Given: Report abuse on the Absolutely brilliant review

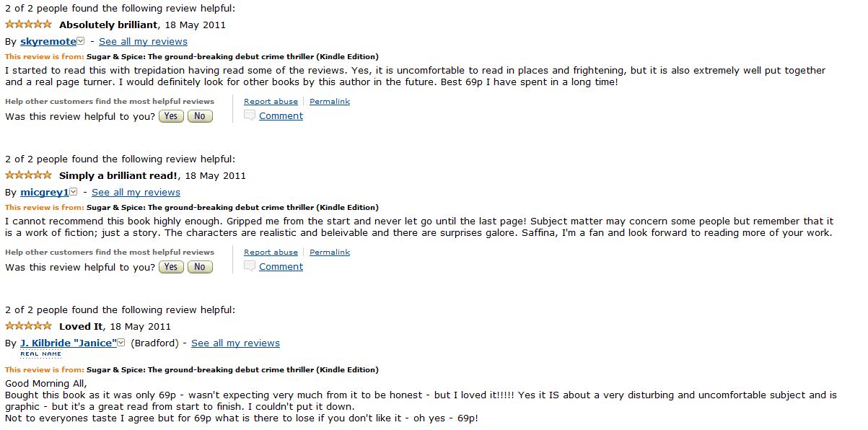Looking at the screenshot, I should point(271,102).
